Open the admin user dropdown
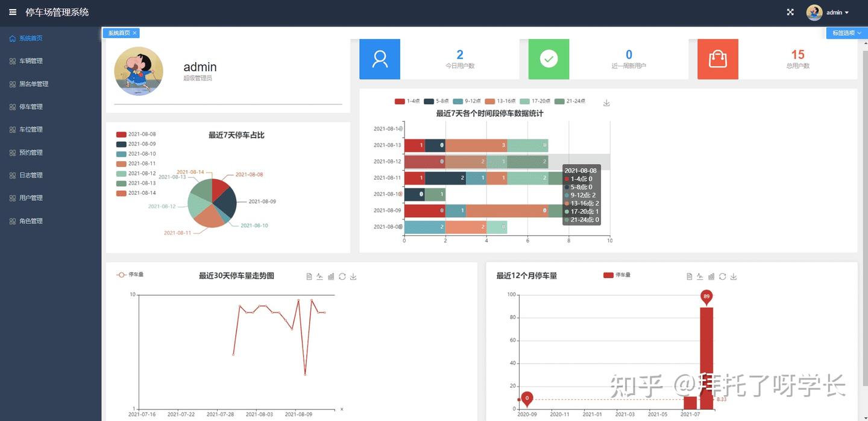Viewport: 868px width, 421px height. click(x=828, y=13)
